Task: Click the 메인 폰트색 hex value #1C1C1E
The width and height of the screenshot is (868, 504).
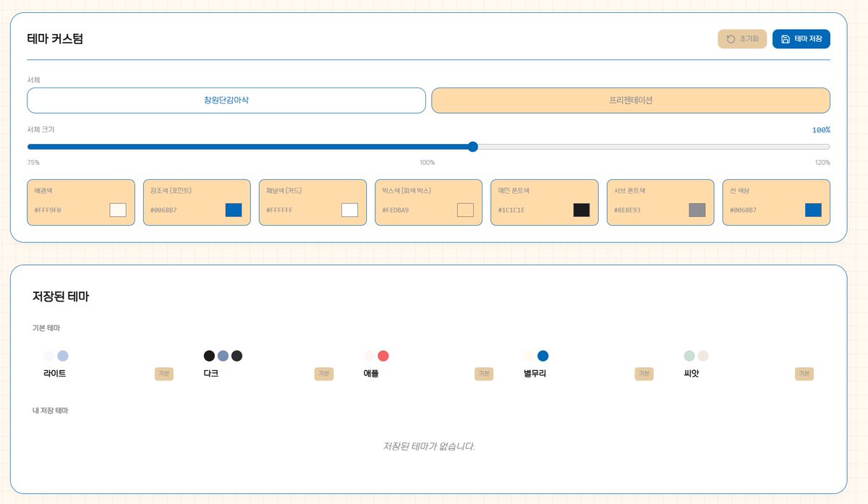Action: pos(511,210)
